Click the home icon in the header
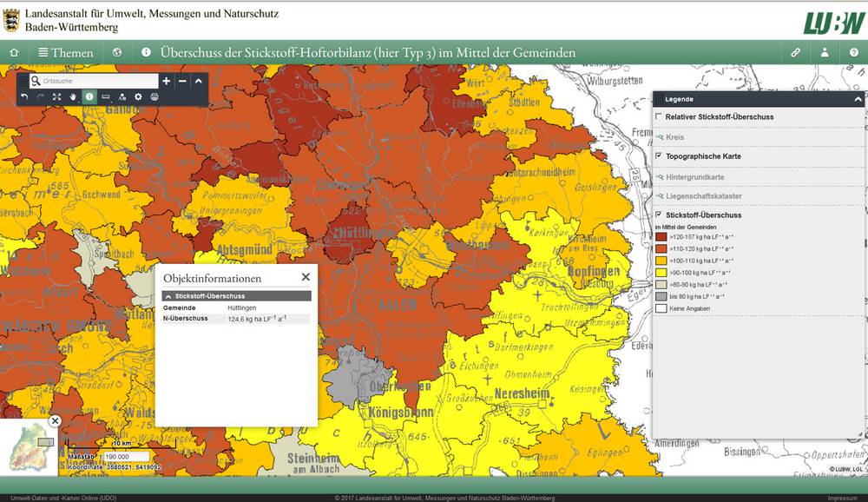Viewport: 868px width, 502px height. (14, 53)
